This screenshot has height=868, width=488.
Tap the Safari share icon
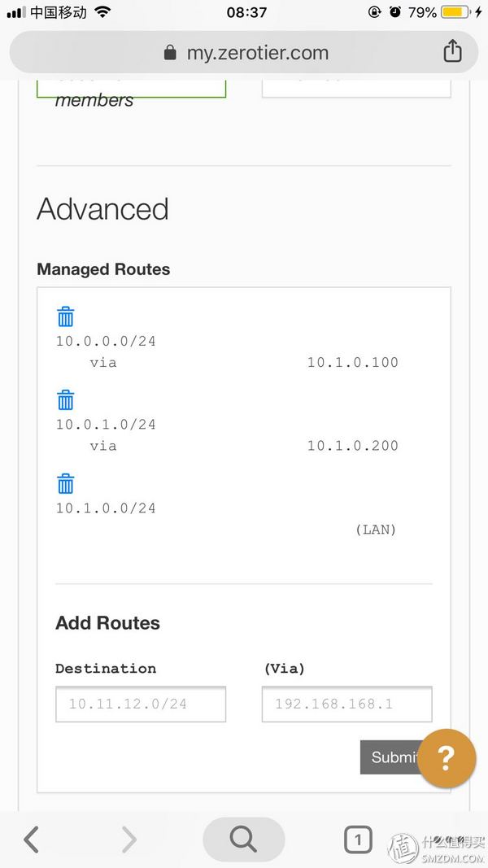[452, 51]
